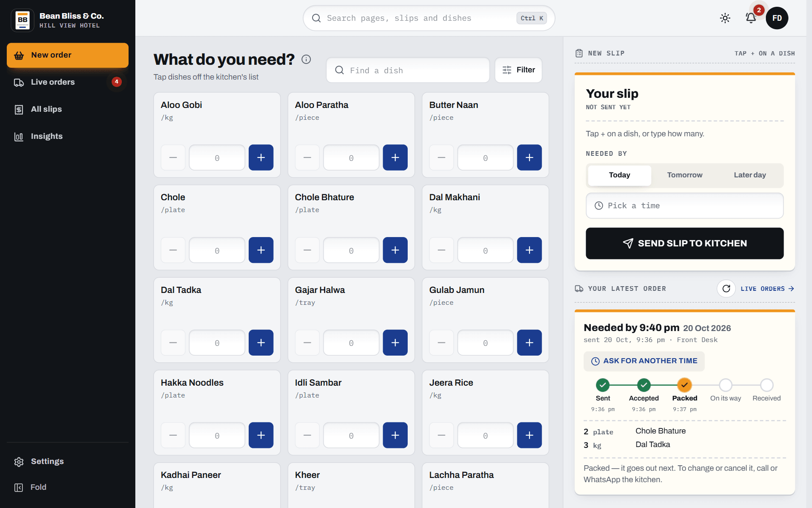Open the Pick a time selector
Viewport: 812px width, 508px height.
[684, 206]
